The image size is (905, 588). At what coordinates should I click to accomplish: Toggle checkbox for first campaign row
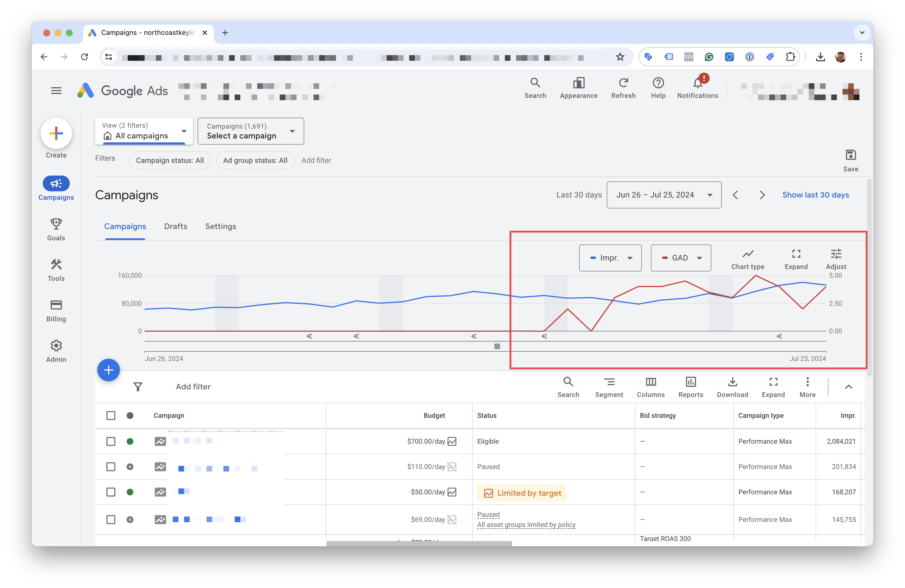click(111, 441)
